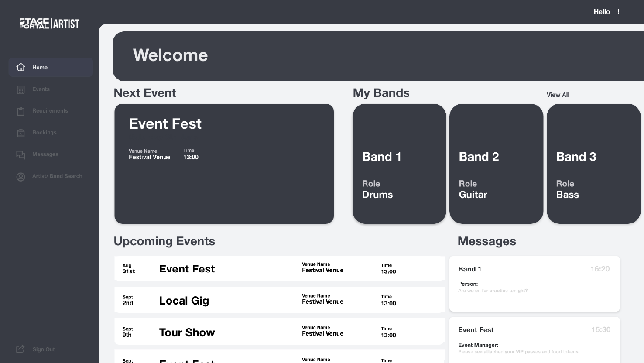This screenshot has height=363, width=644.
Task: Open the Event Fest next event card
Action: pyautogui.click(x=224, y=164)
